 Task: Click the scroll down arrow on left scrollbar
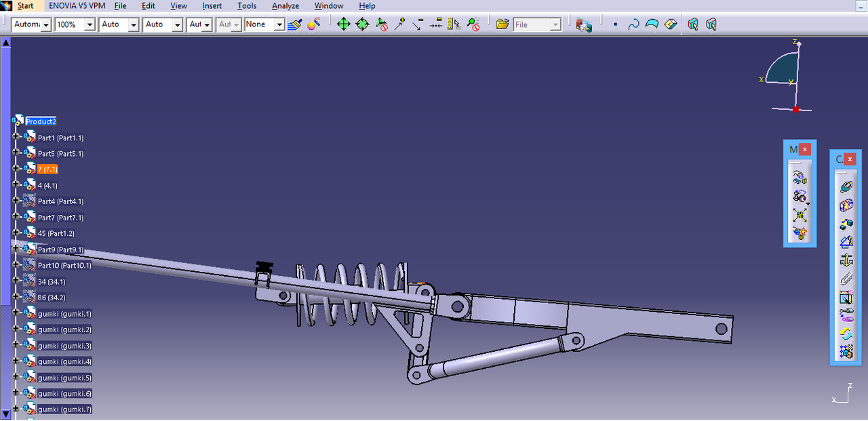pos(5,414)
